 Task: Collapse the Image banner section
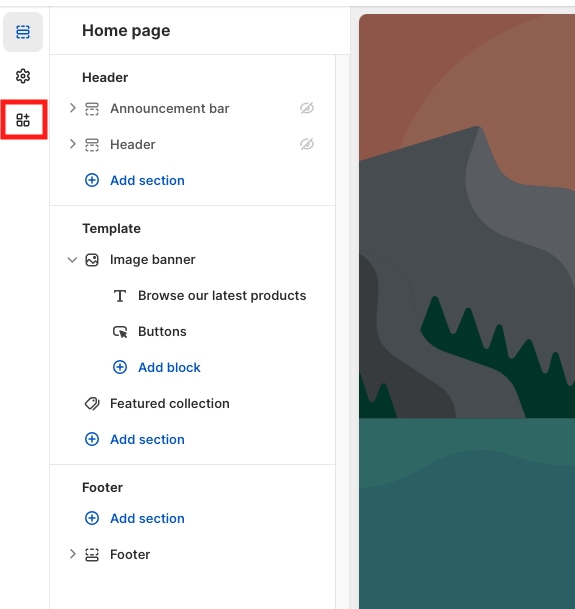tap(72, 260)
